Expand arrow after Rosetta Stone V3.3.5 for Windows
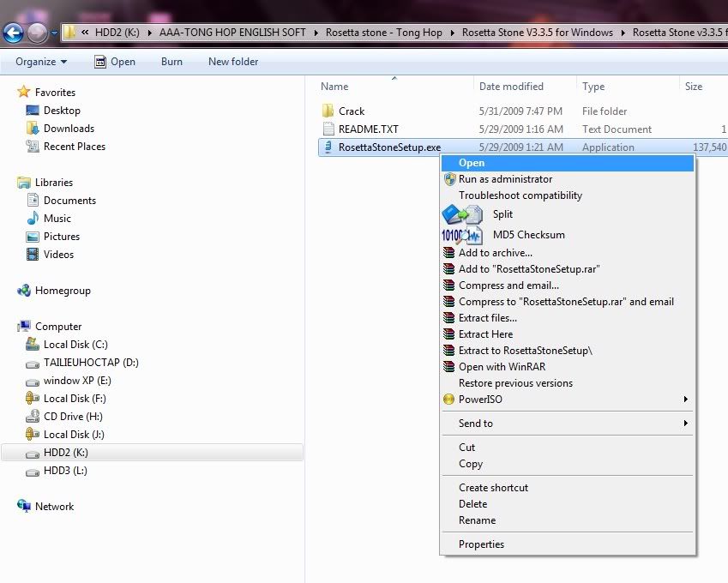 click(623, 33)
